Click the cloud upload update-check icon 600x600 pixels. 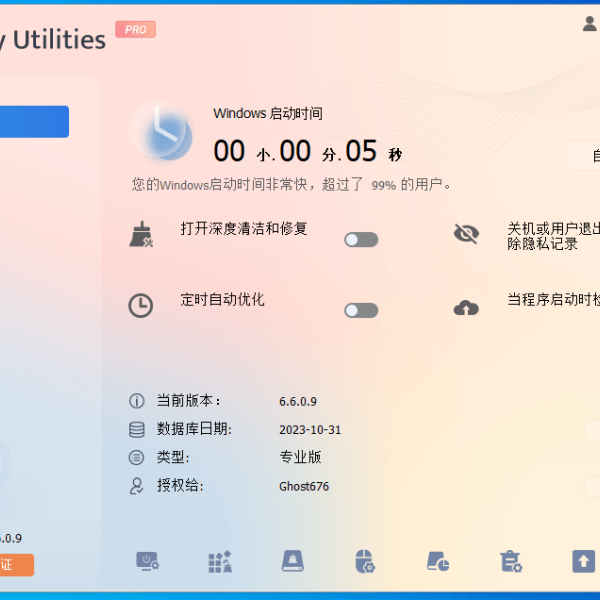466,308
